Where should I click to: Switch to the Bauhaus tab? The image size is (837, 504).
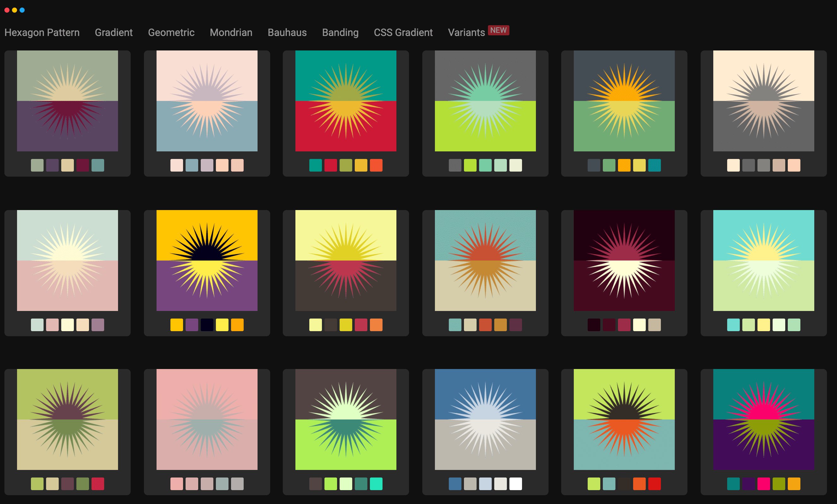pos(287,32)
